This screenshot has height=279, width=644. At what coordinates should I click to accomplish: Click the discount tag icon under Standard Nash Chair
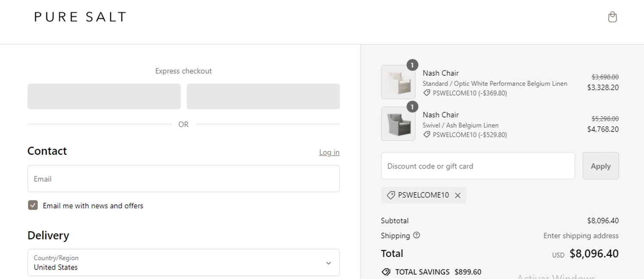click(x=427, y=93)
